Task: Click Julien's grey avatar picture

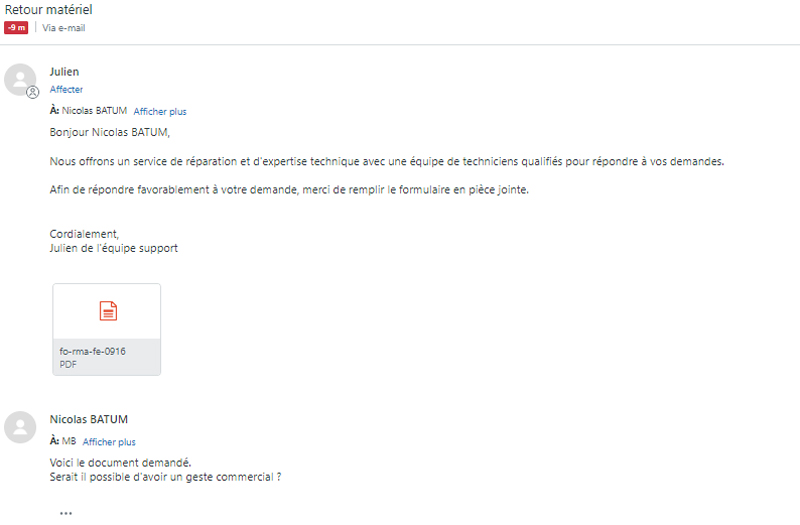Action: 20,80
